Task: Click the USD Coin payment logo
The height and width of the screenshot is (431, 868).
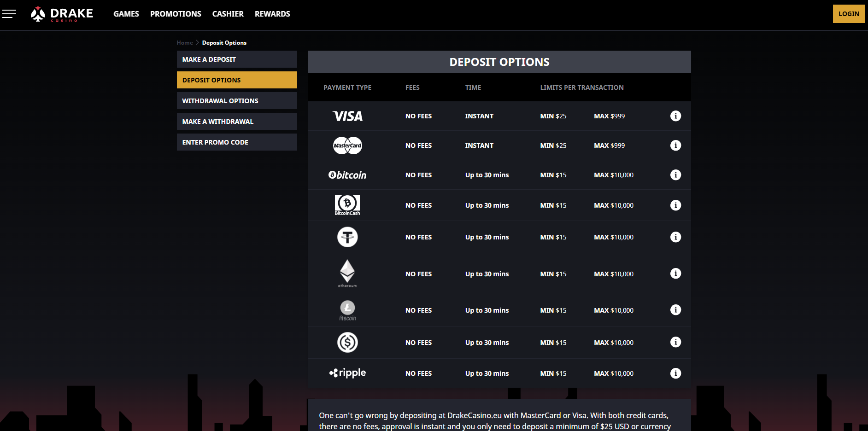Action: (347, 343)
